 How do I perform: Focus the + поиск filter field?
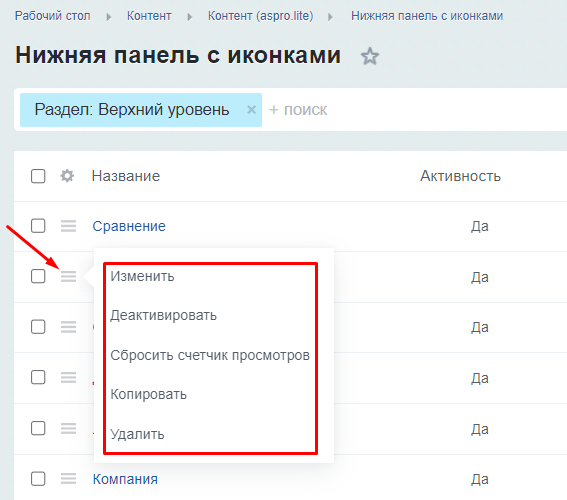[x=416, y=110]
